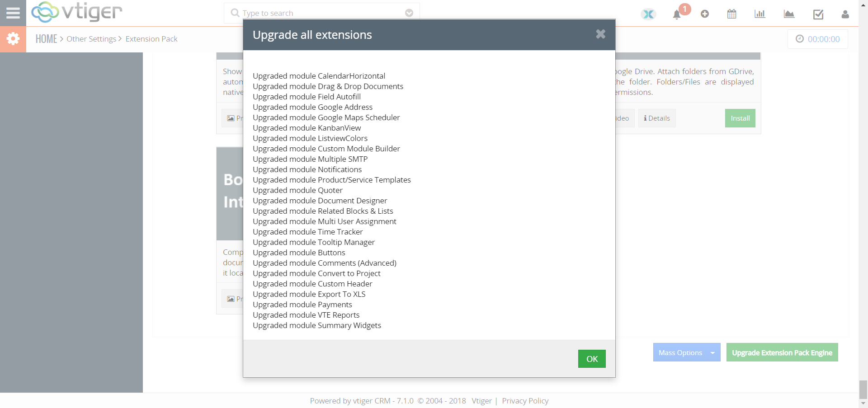Select text 'Upgraded module Buttons'
The width and height of the screenshot is (868, 408).
(x=299, y=253)
